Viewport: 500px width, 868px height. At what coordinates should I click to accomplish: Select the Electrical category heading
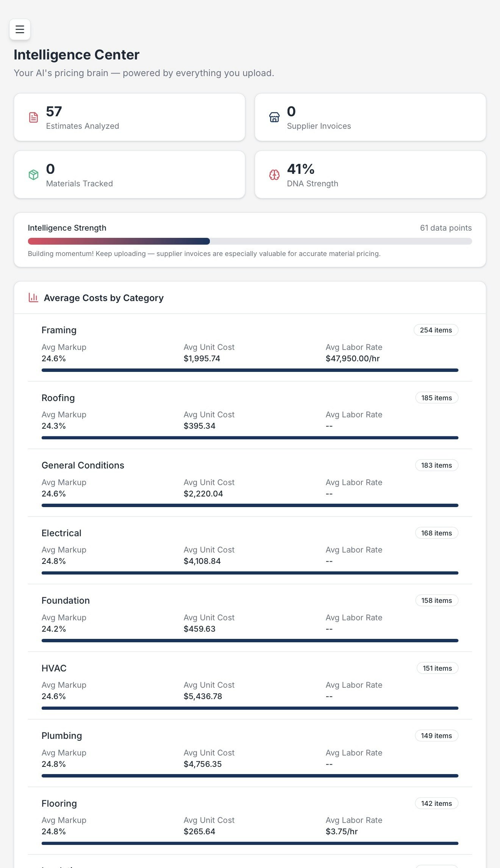[61, 533]
